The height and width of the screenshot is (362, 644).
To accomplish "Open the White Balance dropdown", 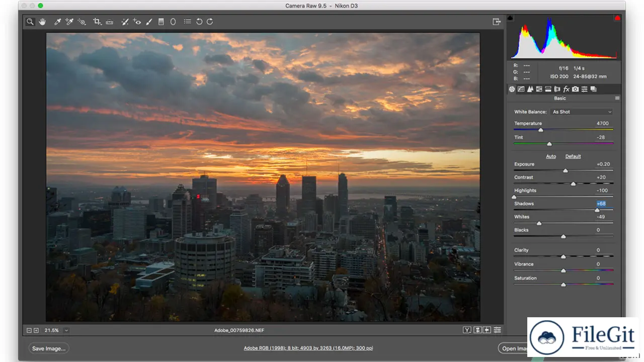I will tap(582, 112).
